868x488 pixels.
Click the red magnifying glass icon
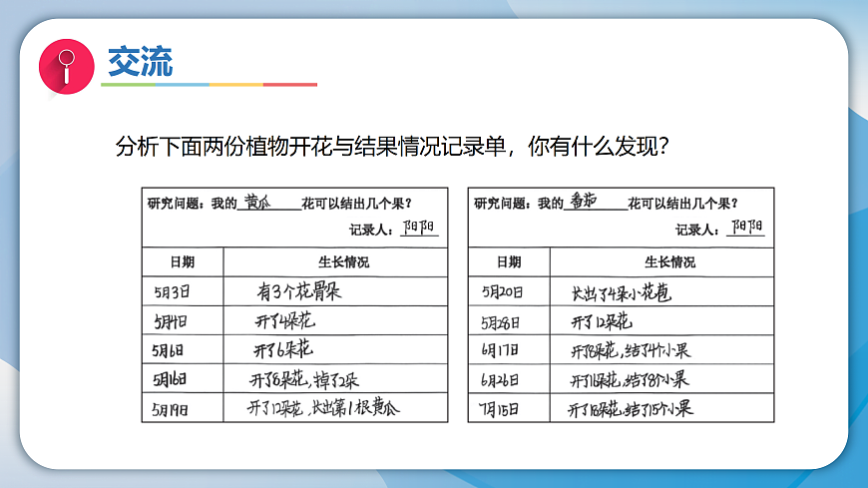pos(67,67)
